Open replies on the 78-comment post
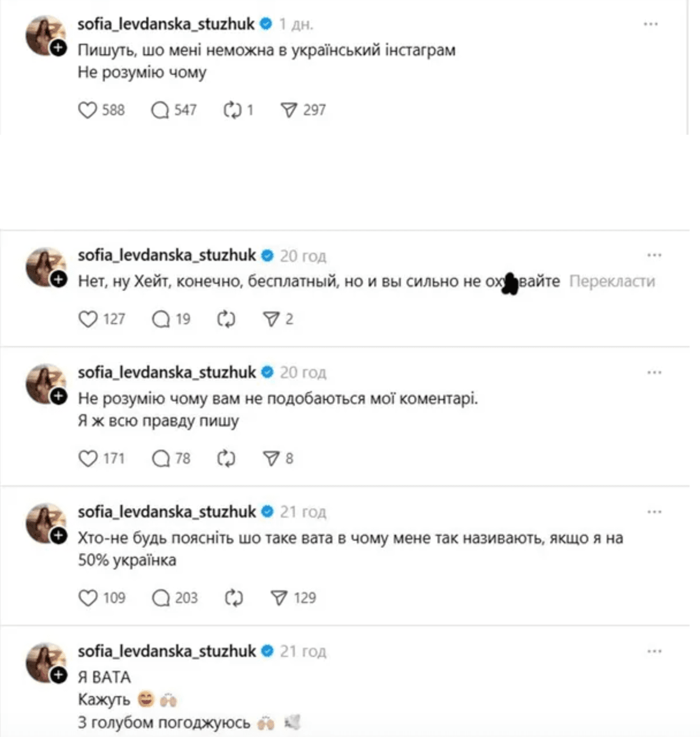Screen dimensions: 700x737 click(x=161, y=458)
